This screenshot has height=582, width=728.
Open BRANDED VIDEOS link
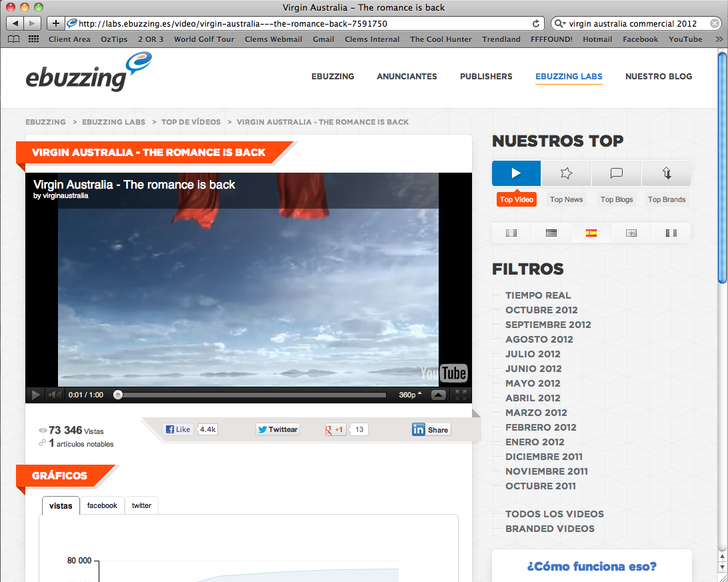tap(550, 529)
